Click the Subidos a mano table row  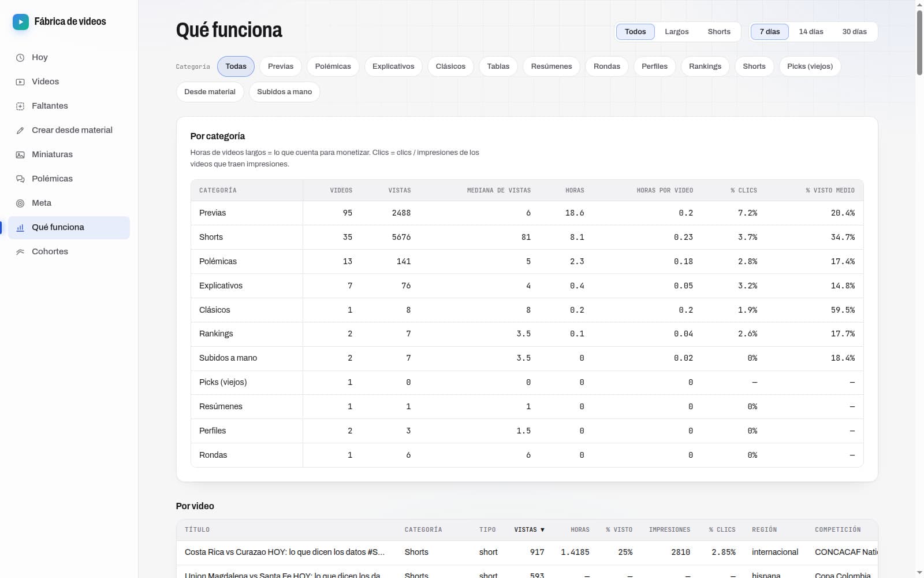527,358
